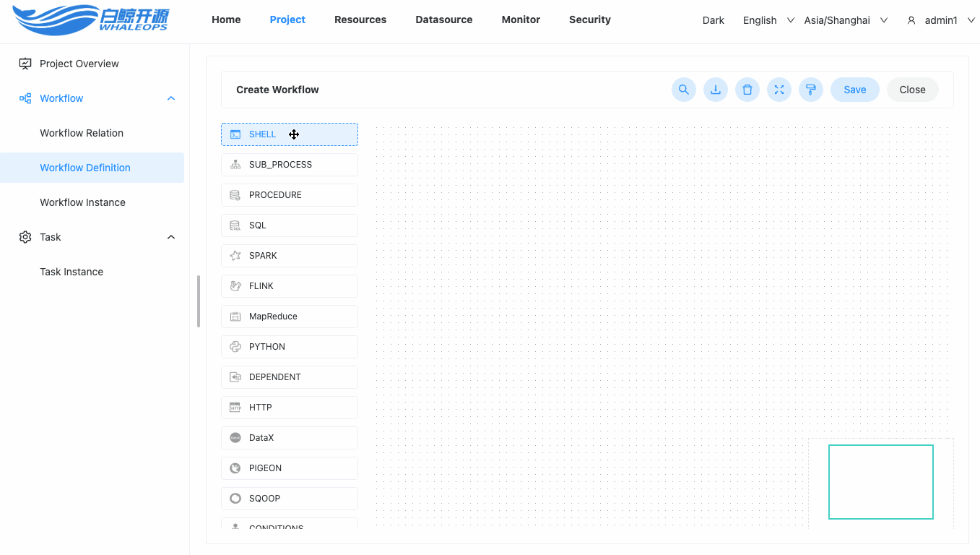Close the workflow editor
980x555 pixels.
912,90
